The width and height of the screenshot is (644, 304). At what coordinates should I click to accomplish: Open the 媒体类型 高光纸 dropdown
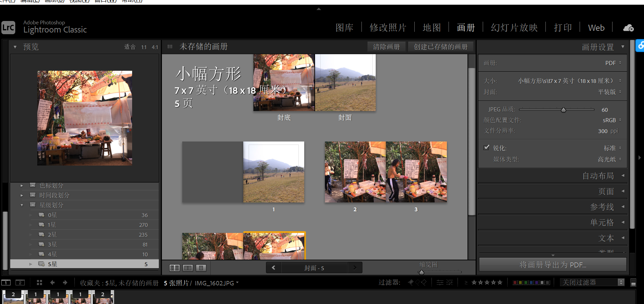point(610,159)
